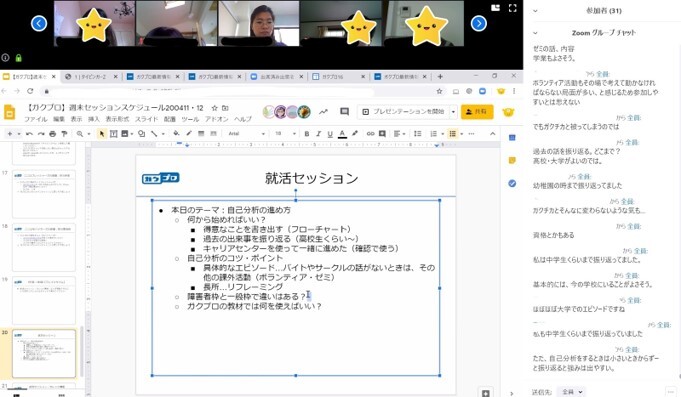Viewport: 681px width, 397px height.
Task: Click the border color pen icon
Action: coord(188,134)
